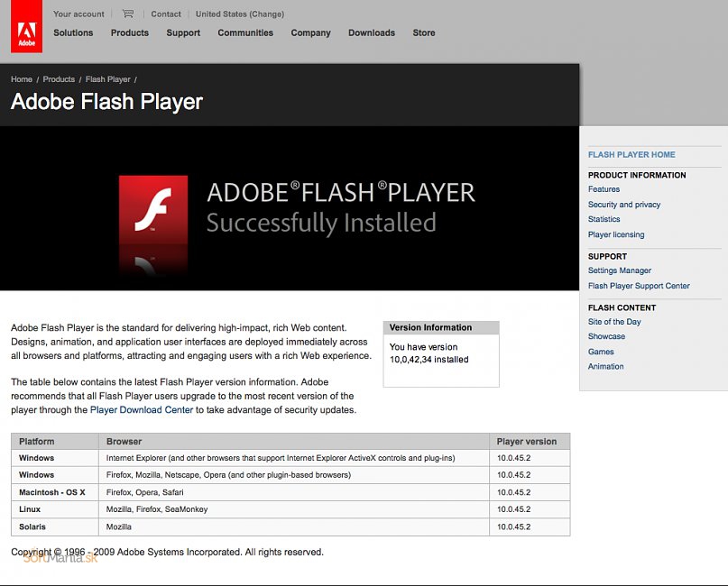The height and width of the screenshot is (586, 728).
Task: Open the Products menu
Action: (x=130, y=33)
